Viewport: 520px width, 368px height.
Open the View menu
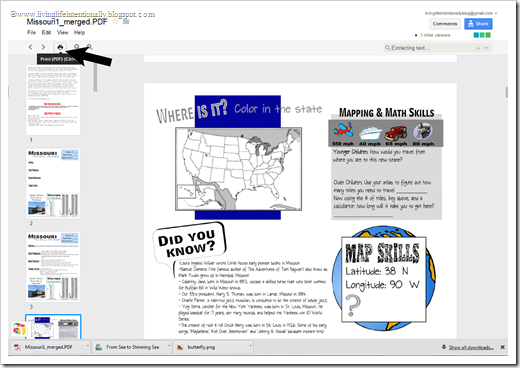62,32
